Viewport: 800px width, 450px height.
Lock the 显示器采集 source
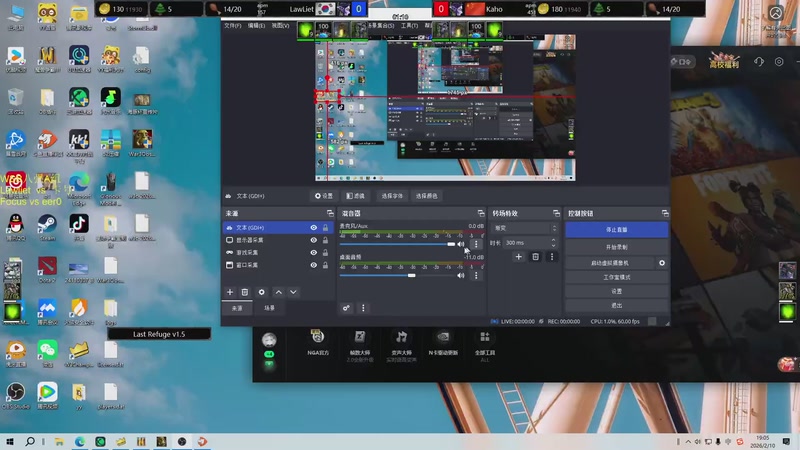tap(326, 240)
